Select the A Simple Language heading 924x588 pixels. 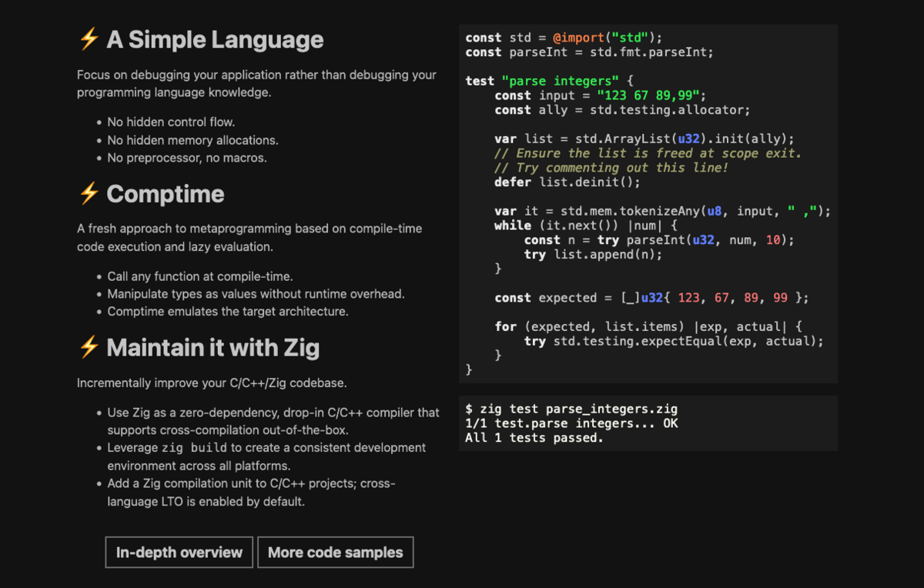point(215,39)
